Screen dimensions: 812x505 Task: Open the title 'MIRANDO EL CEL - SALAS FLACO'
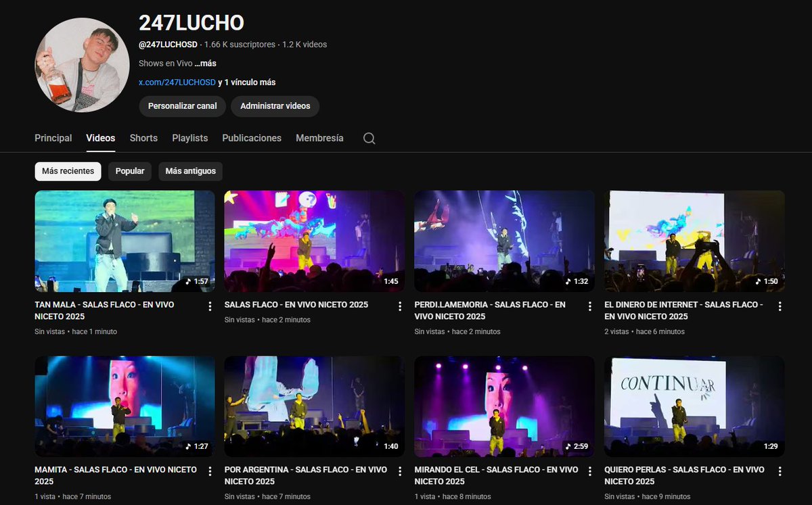coord(497,475)
